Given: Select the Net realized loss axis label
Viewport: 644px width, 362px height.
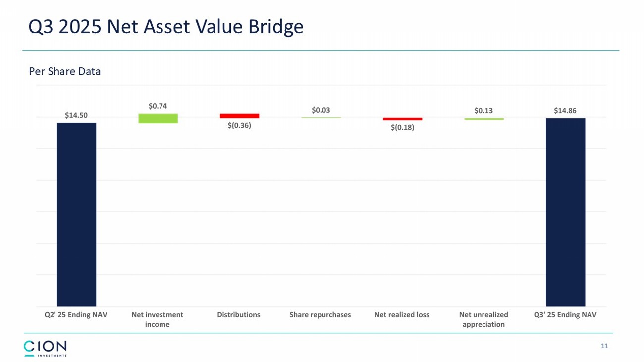Looking at the screenshot, I should coord(402,315).
